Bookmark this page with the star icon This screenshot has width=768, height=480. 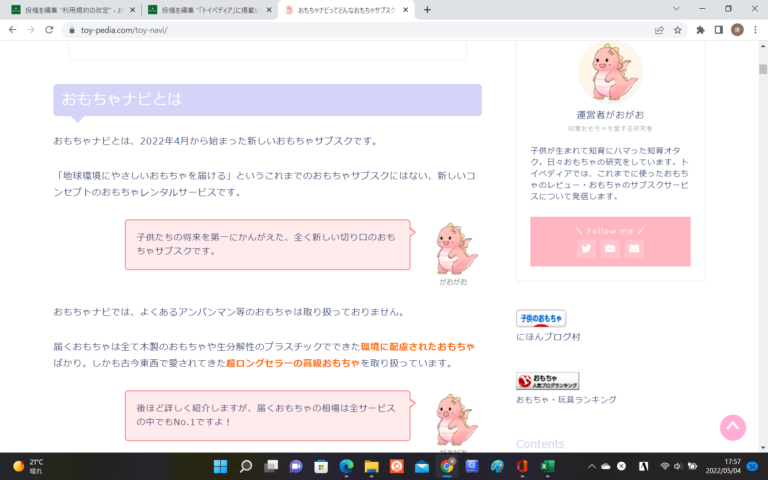(677, 30)
